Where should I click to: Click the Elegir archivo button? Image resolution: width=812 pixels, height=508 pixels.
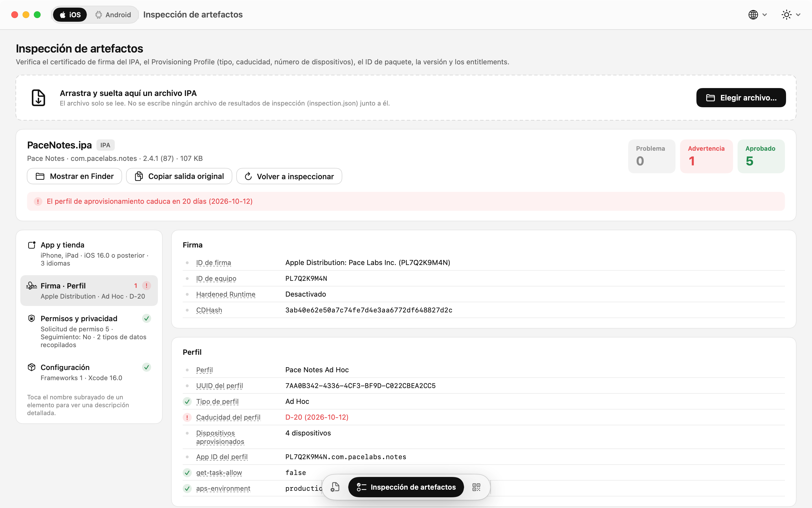click(x=741, y=98)
